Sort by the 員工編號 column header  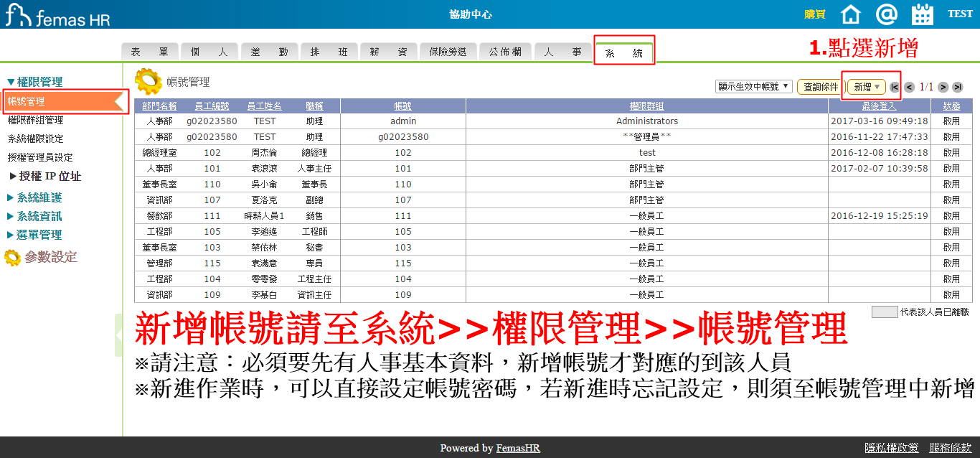click(x=212, y=106)
